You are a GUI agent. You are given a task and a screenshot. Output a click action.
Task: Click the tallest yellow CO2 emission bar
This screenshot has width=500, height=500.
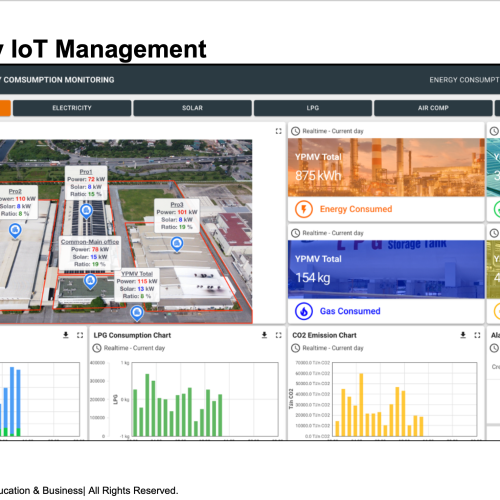click(361, 405)
